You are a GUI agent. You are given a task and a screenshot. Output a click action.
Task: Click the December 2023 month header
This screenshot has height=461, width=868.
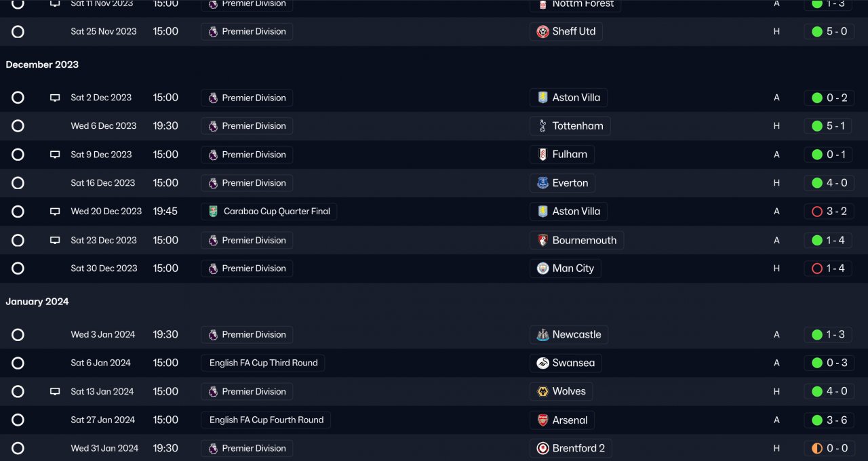coord(42,64)
